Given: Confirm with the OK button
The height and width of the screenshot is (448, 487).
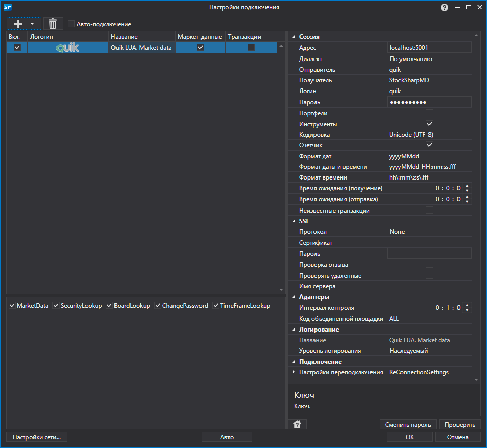Looking at the screenshot, I should pyautogui.click(x=409, y=437).
